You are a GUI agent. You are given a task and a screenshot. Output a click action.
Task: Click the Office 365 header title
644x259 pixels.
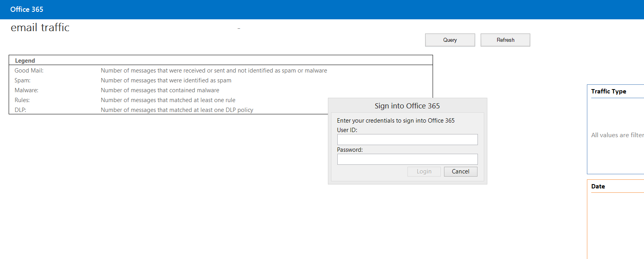[27, 9]
